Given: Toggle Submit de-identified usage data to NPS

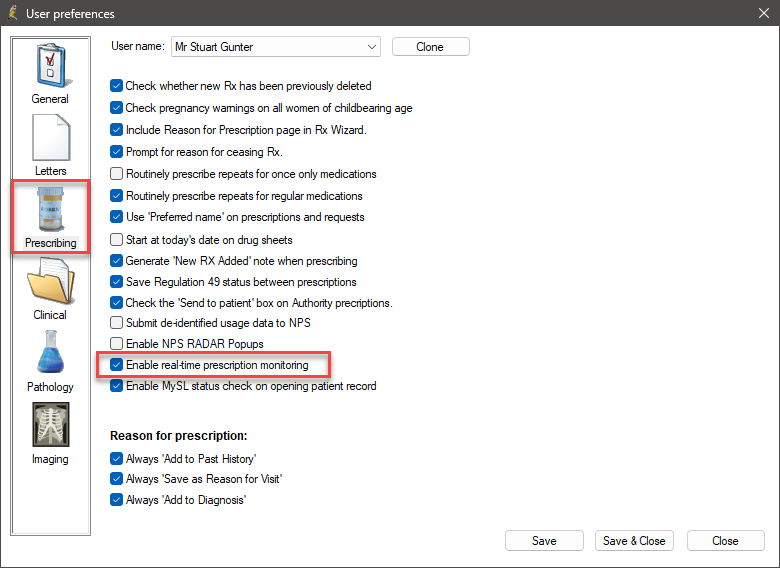Looking at the screenshot, I should (117, 322).
